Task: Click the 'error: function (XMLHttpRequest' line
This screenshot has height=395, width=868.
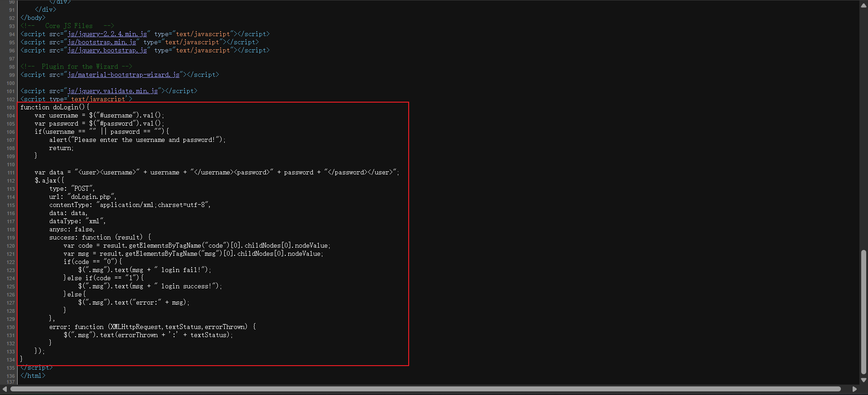Action: coord(152,327)
